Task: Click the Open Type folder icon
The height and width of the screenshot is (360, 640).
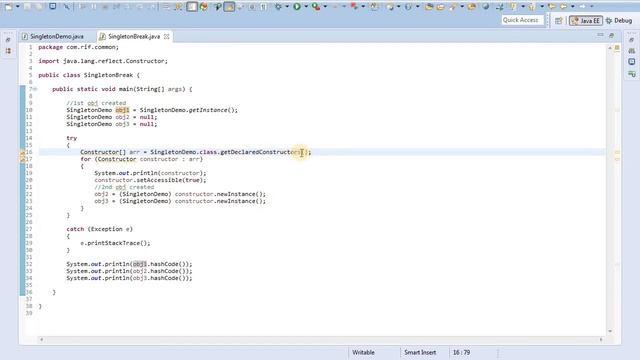Action: 429,7
